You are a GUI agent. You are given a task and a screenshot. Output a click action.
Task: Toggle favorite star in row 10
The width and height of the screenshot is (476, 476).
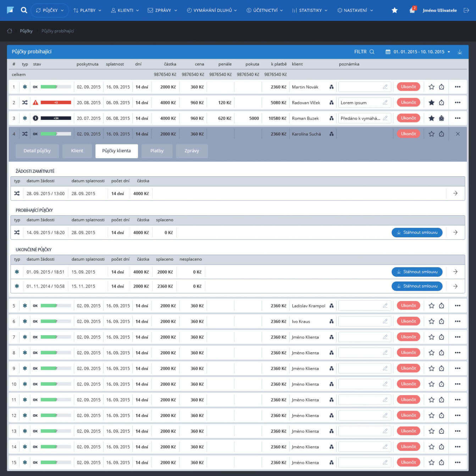[431, 384]
